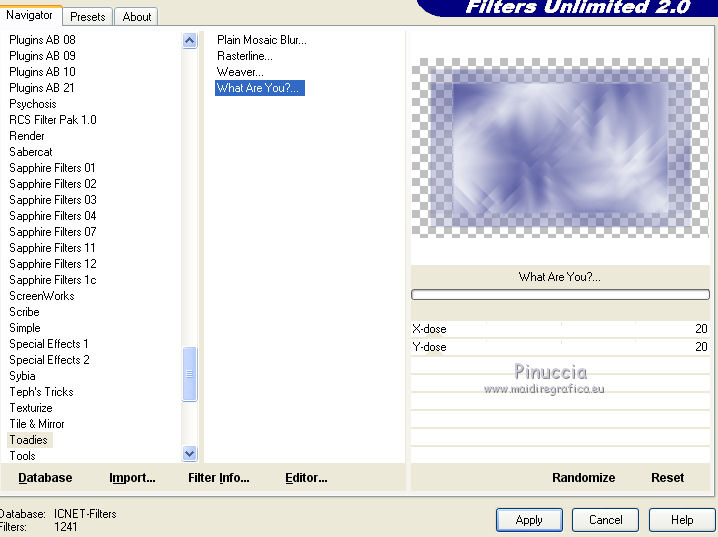
Task: Click the category list scroll down arrow
Action: (x=190, y=454)
